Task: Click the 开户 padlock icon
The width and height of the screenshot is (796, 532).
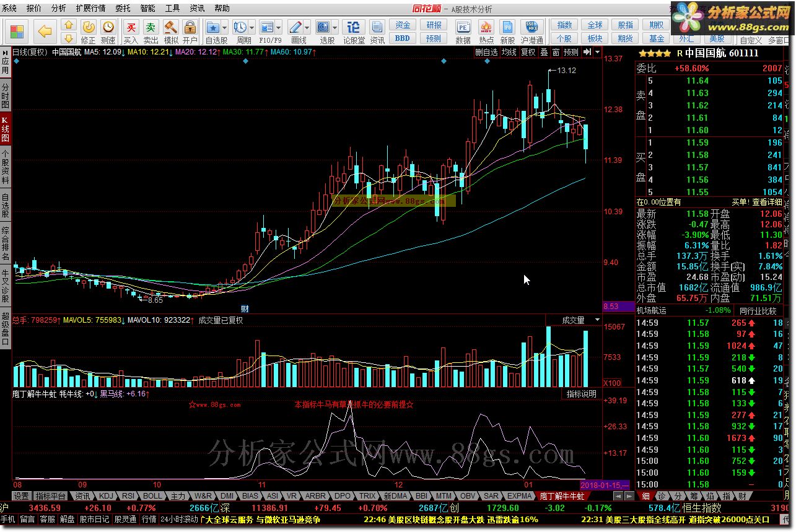Action: pos(190,27)
